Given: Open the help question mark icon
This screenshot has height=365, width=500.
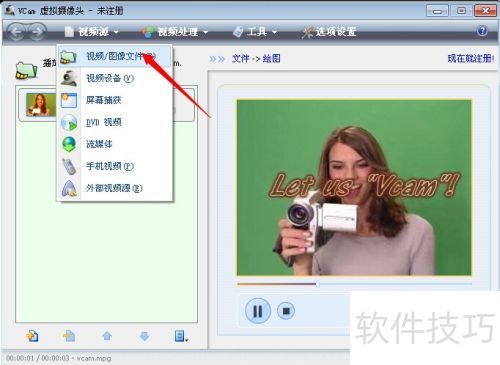Looking at the screenshot, I should (482, 31).
